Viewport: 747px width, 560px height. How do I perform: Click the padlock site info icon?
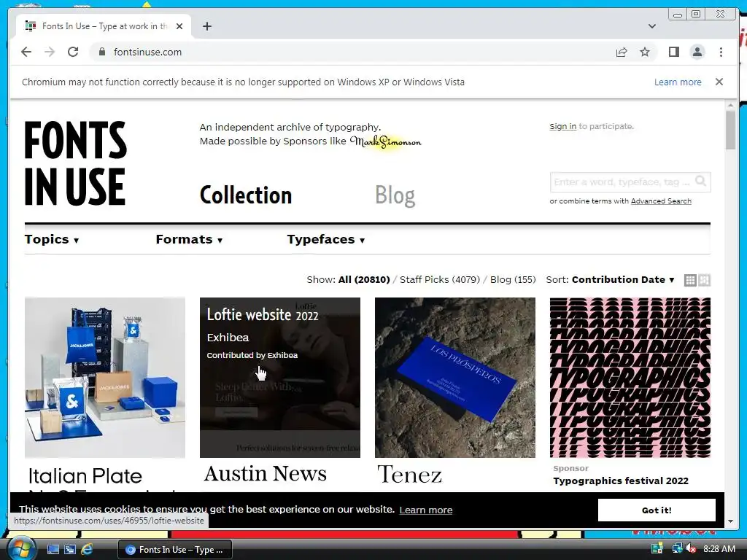coord(101,52)
